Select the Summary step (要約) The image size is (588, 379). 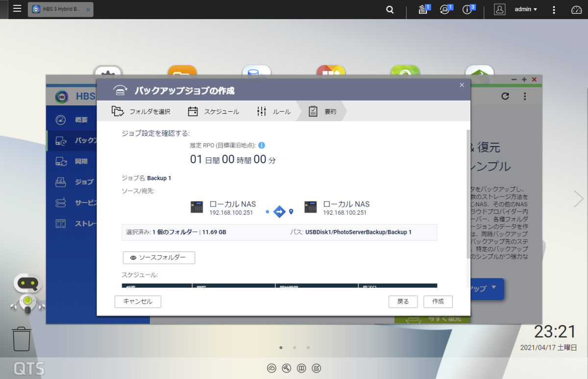pos(322,111)
